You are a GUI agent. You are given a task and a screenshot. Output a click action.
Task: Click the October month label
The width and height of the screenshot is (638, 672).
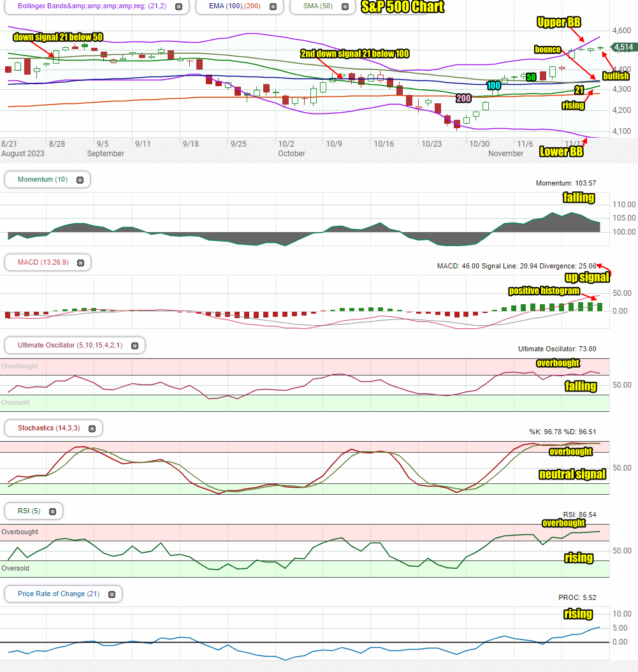291,154
